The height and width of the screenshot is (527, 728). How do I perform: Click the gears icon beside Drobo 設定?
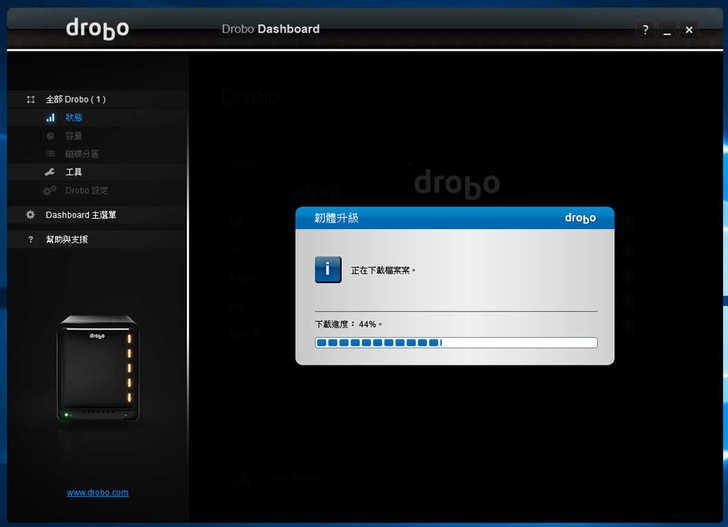click(50, 190)
